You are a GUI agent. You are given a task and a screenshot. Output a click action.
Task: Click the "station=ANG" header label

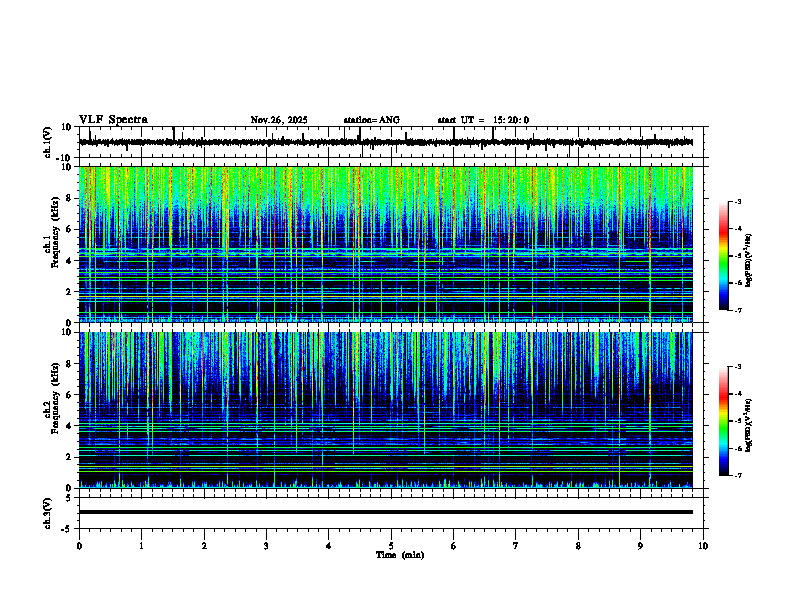372,120
